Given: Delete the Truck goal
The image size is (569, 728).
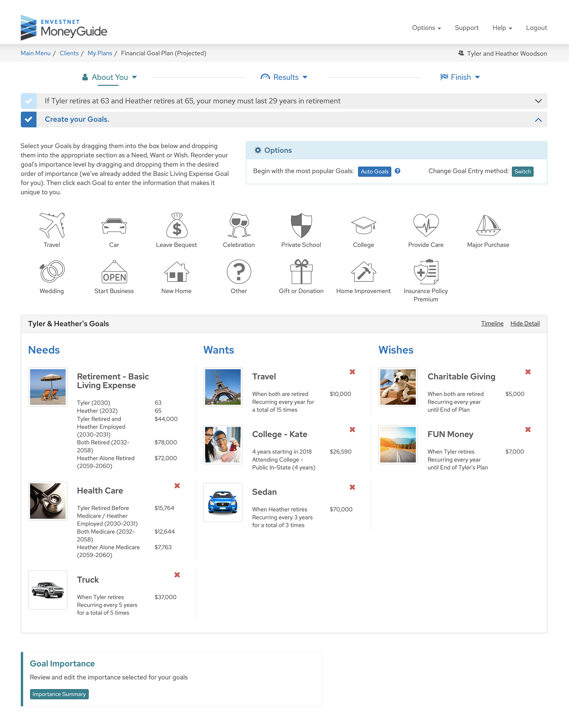Looking at the screenshot, I should [x=177, y=575].
